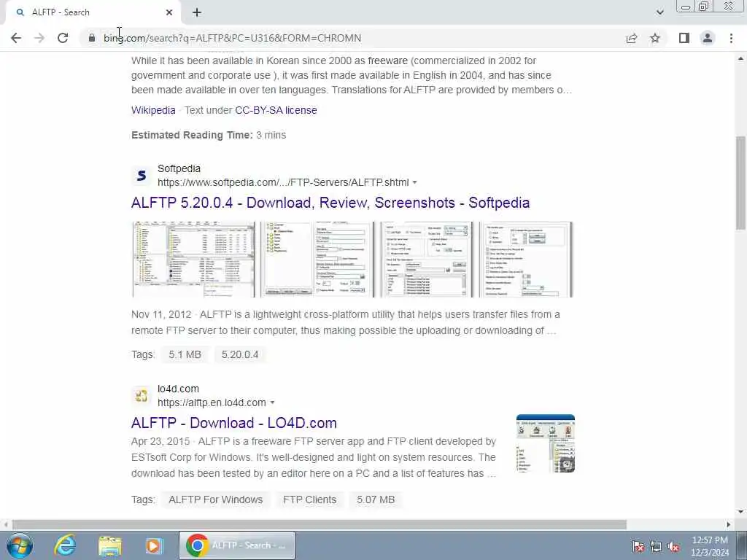Screen dimensions: 747x560
Task: Click the scroll right arrow
Action: (729, 524)
